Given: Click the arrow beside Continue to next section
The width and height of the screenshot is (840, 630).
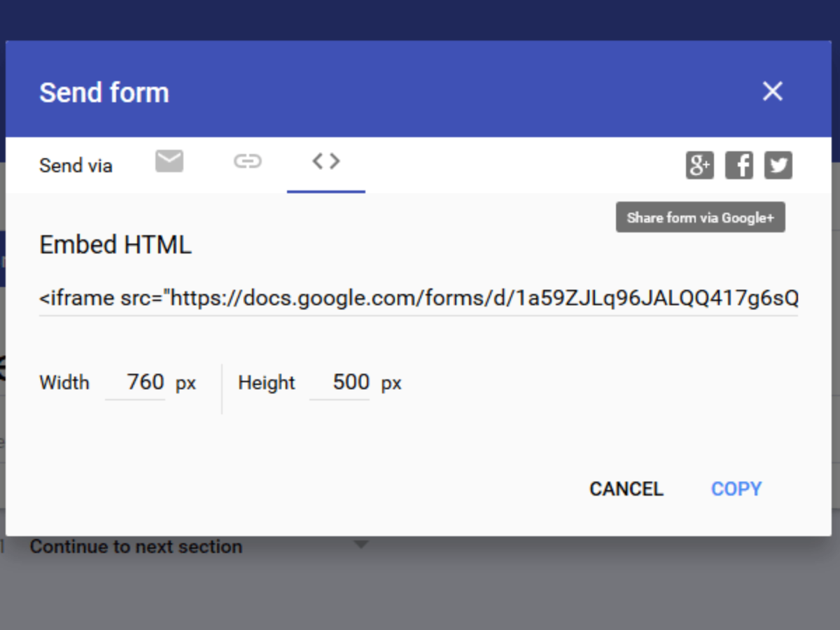Looking at the screenshot, I should coord(360,544).
